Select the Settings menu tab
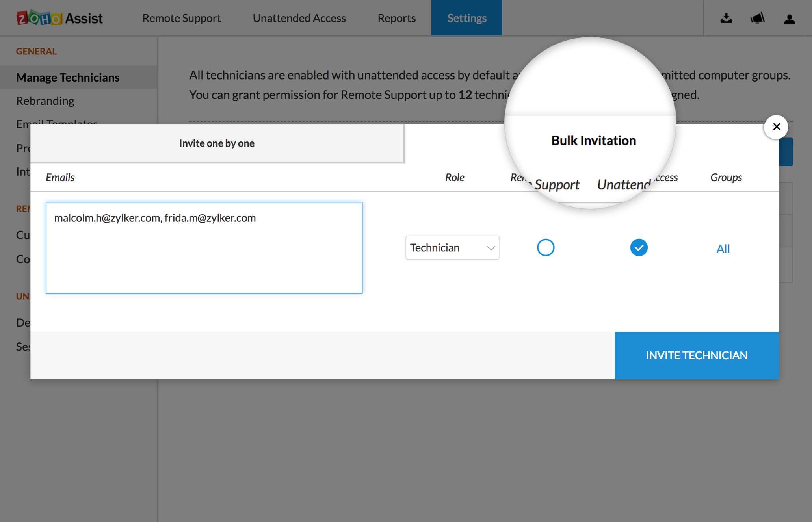This screenshot has height=522, width=812. click(x=466, y=18)
